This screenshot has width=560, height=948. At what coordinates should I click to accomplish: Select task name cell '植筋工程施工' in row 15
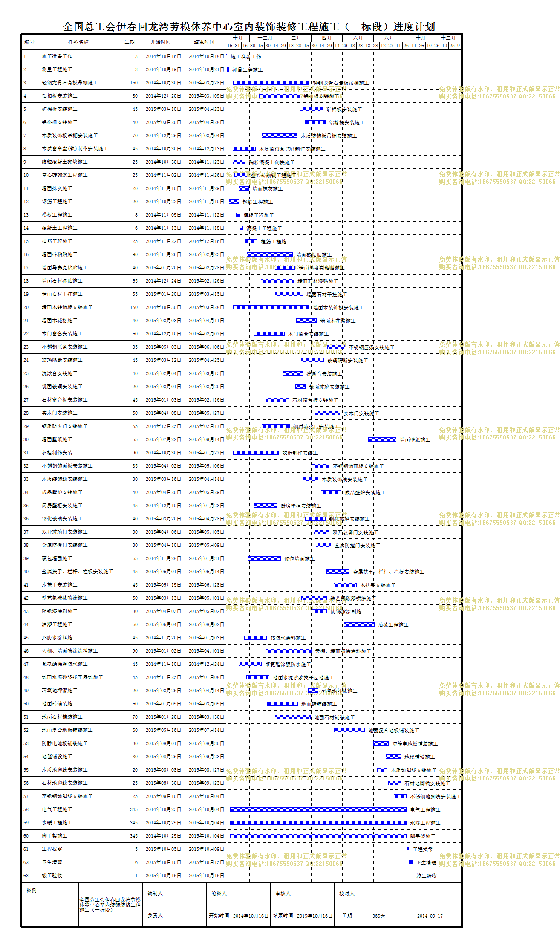[x=78, y=241]
